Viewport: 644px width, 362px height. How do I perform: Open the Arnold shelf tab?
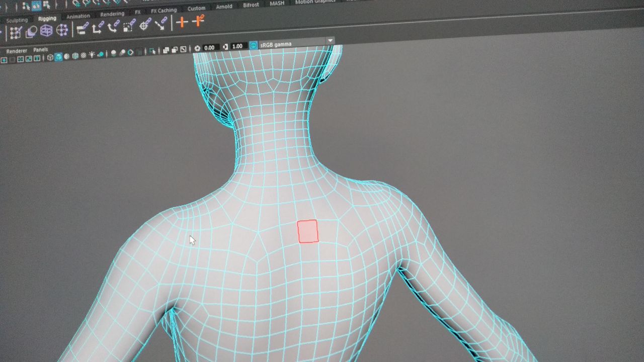(x=224, y=7)
